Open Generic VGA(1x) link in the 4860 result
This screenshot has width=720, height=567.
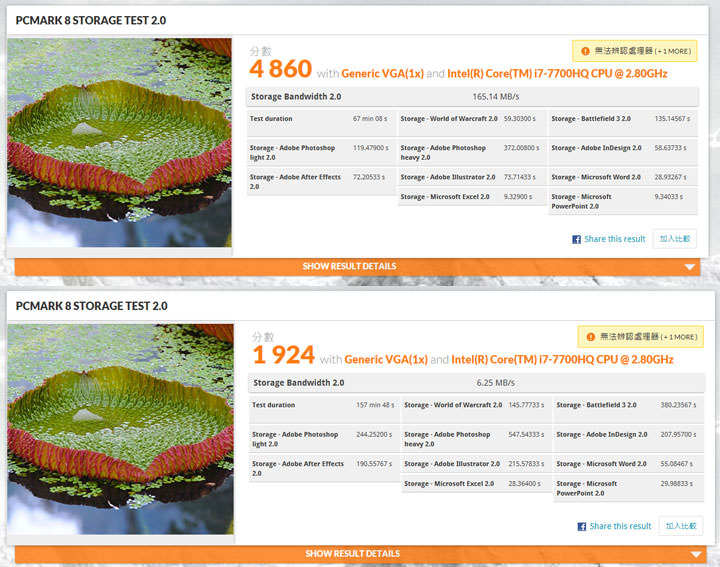pyautogui.click(x=382, y=73)
